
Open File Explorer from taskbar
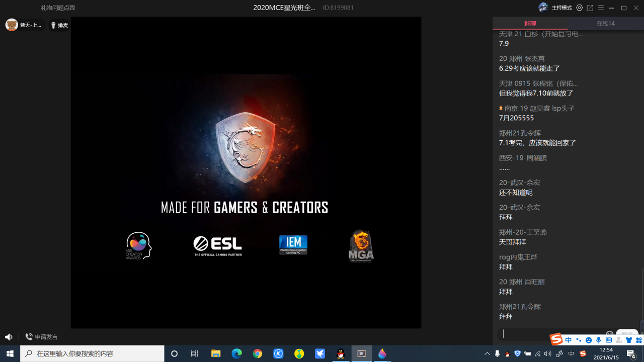pos(216,353)
